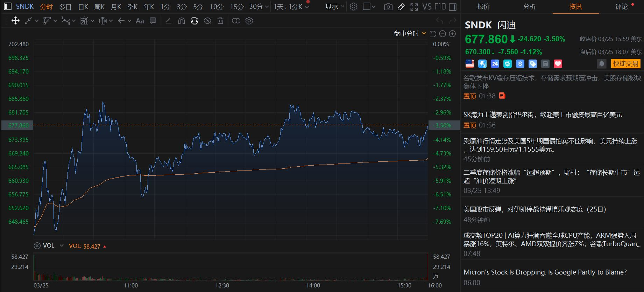Select the comment bubble annotation tool

tap(153, 21)
